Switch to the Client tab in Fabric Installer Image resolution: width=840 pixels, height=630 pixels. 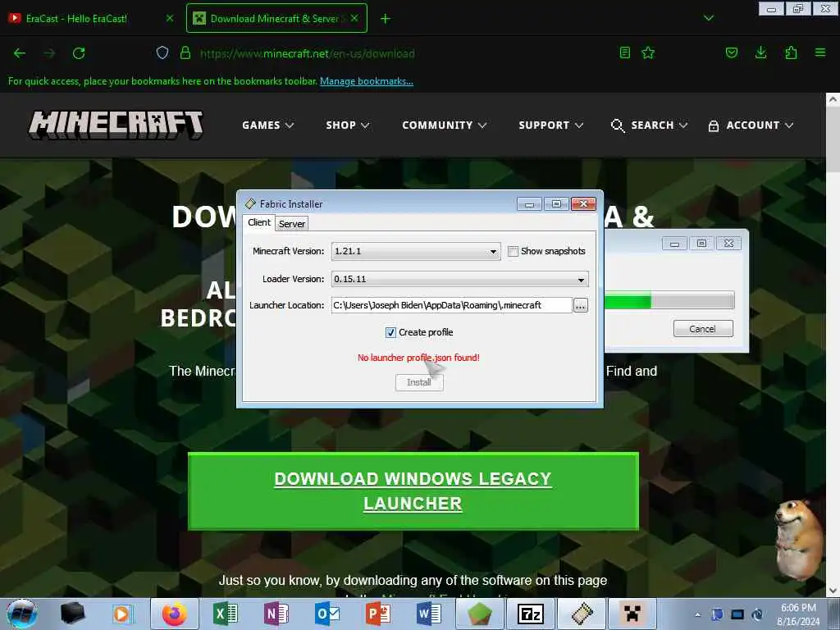pos(258,222)
